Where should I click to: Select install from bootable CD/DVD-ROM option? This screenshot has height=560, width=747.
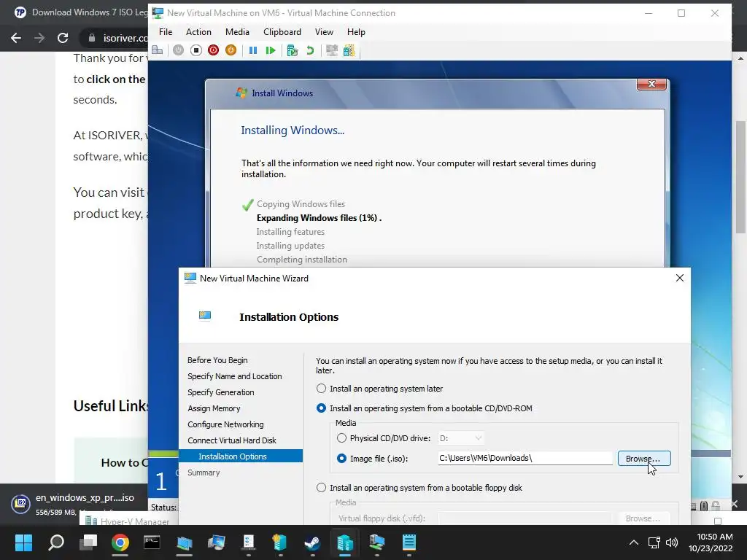(x=425, y=408)
